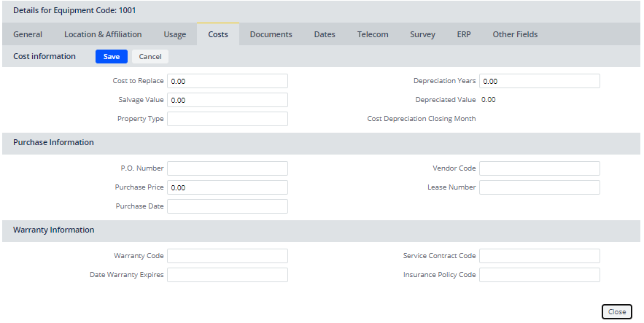The width and height of the screenshot is (644, 323).
Task: Click the Depreciation Years field
Action: tap(540, 81)
